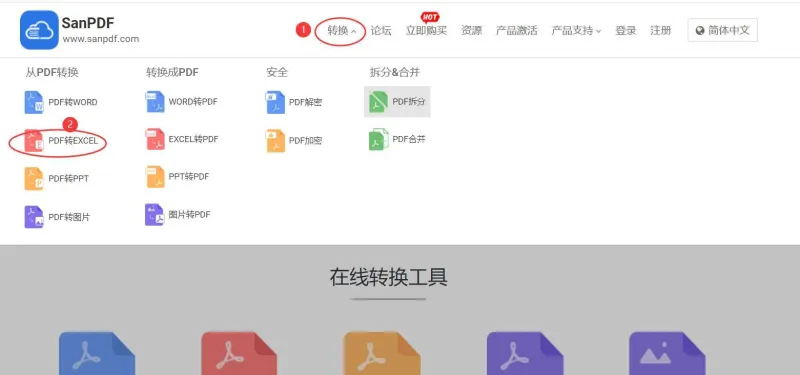Choose the 图片转PDF text link
The height and width of the screenshot is (375, 800).
click(x=190, y=215)
